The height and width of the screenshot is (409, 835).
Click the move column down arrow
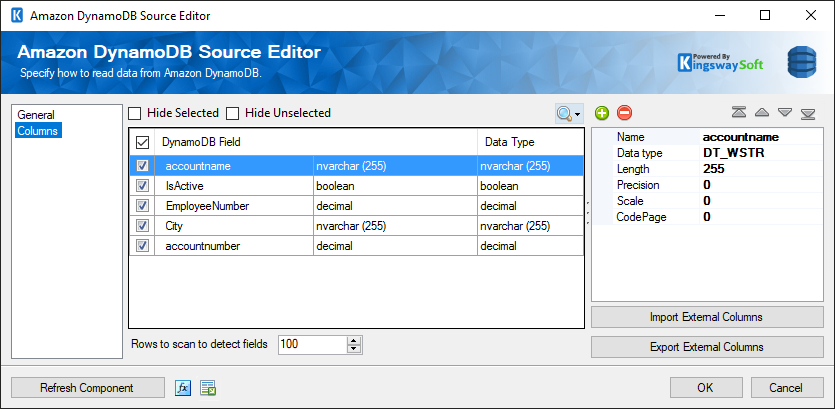[785, 112]
